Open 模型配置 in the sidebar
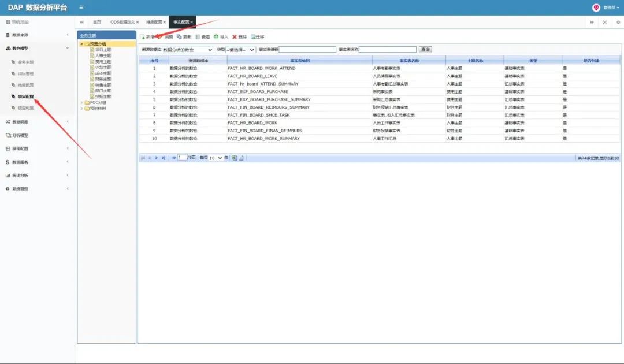This screenshot has width=624, height=364. pos(25,108)
